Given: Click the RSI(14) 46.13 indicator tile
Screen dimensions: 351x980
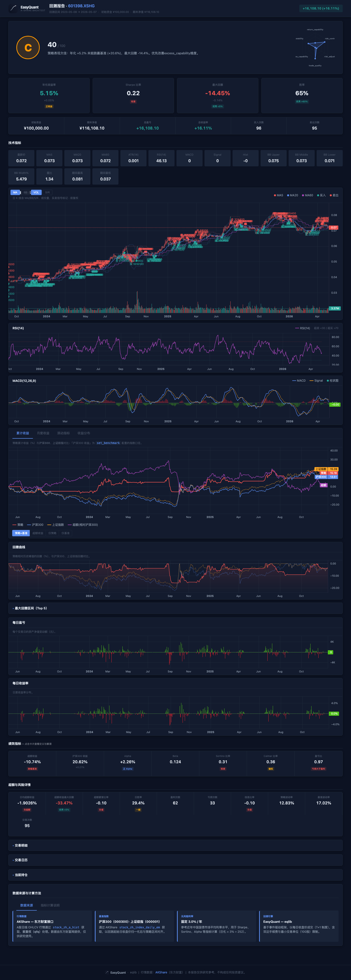Looking at the screenshot, I should [161, 158].
